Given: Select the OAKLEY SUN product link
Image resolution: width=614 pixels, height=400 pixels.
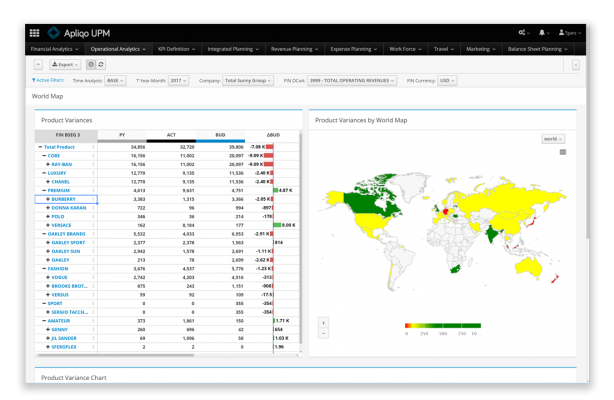Looking at the screenshot, I should tap(65, 251).
